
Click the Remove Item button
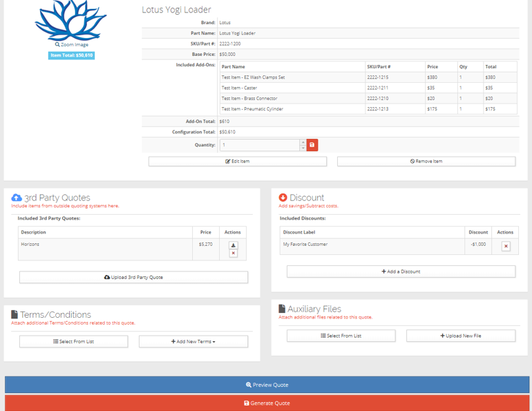[x=426, y=161]
